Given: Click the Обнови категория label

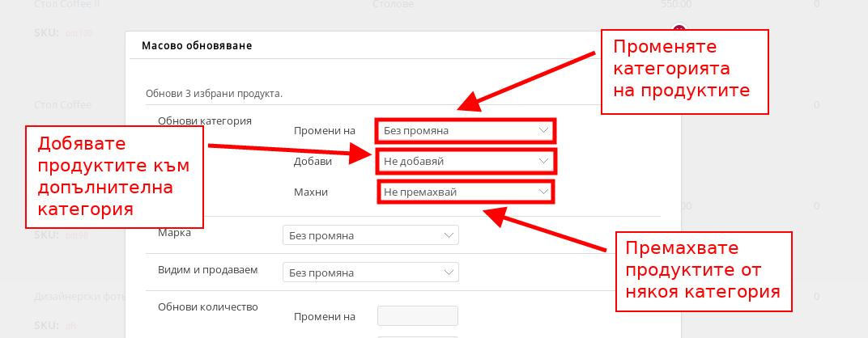Looking at the screenshot, I should tap(205, 121).
